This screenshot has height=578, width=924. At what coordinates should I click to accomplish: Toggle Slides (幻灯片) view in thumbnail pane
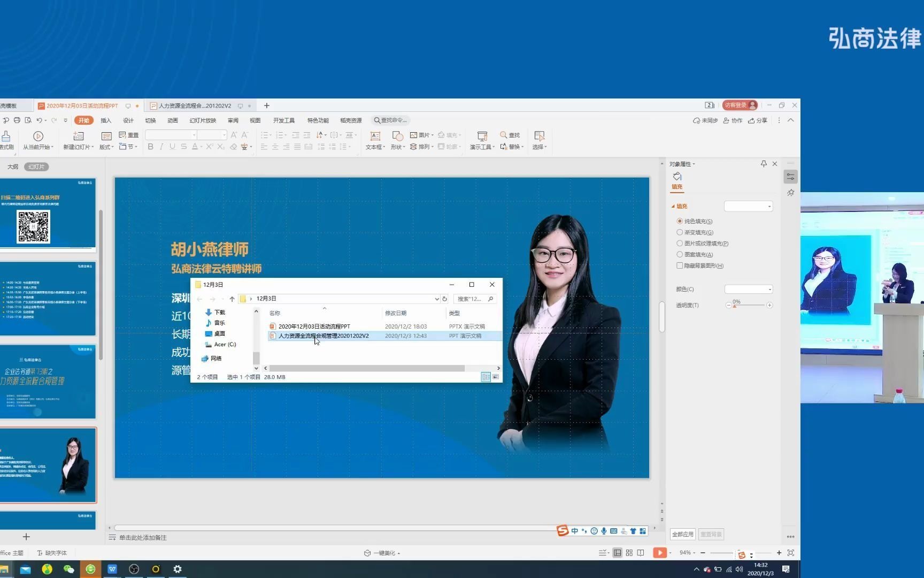coord(36,167)
